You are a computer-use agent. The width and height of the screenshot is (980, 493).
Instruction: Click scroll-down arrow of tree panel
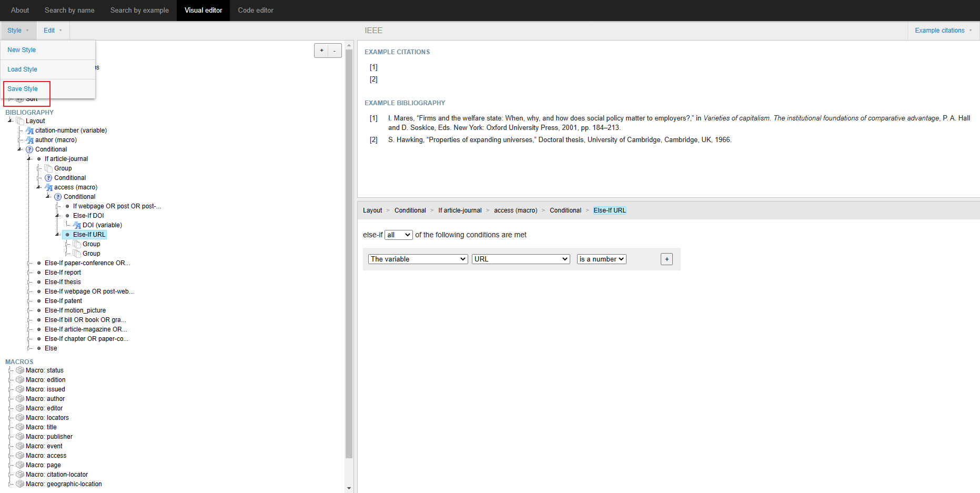[349, 488]
